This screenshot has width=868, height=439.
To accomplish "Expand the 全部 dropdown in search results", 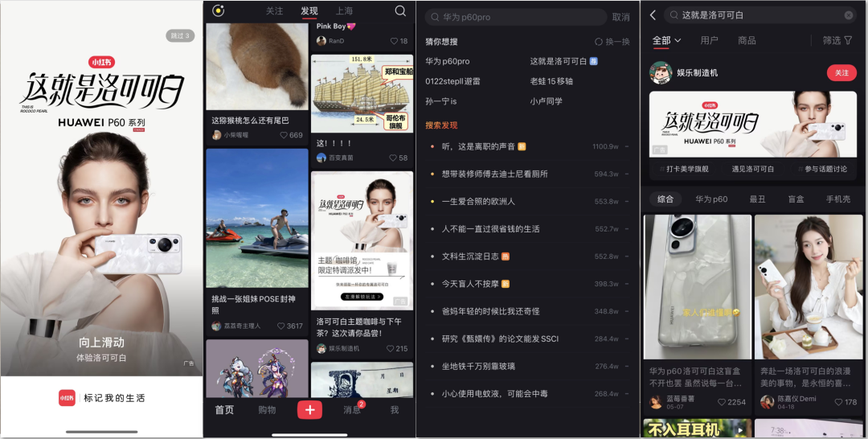I will coord(666,40).
